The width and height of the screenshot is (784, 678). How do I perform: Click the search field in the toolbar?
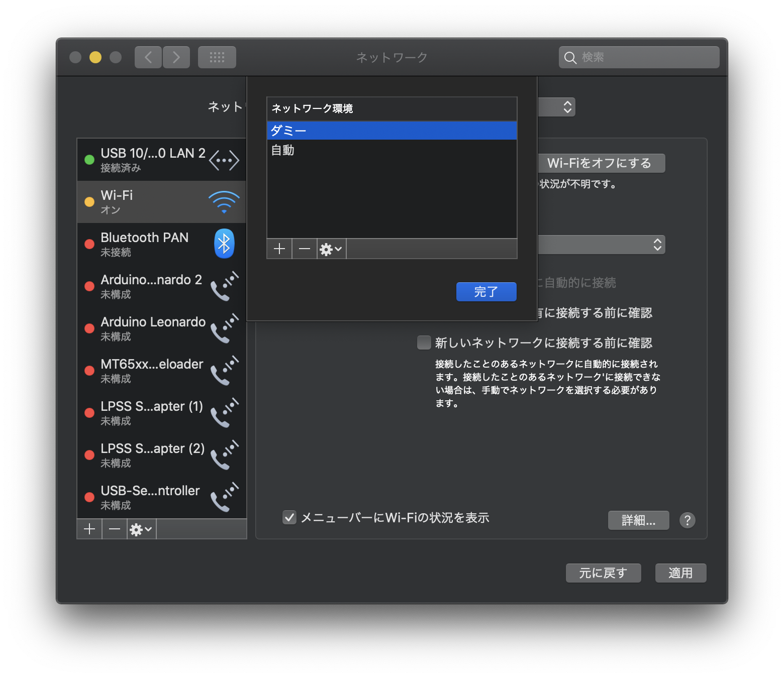pyautogui.click(x=638, y=57)
